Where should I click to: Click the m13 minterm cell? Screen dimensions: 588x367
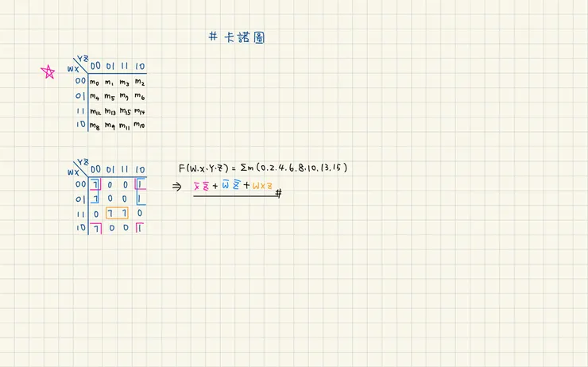pyautogui.click(x=110, y=111)
